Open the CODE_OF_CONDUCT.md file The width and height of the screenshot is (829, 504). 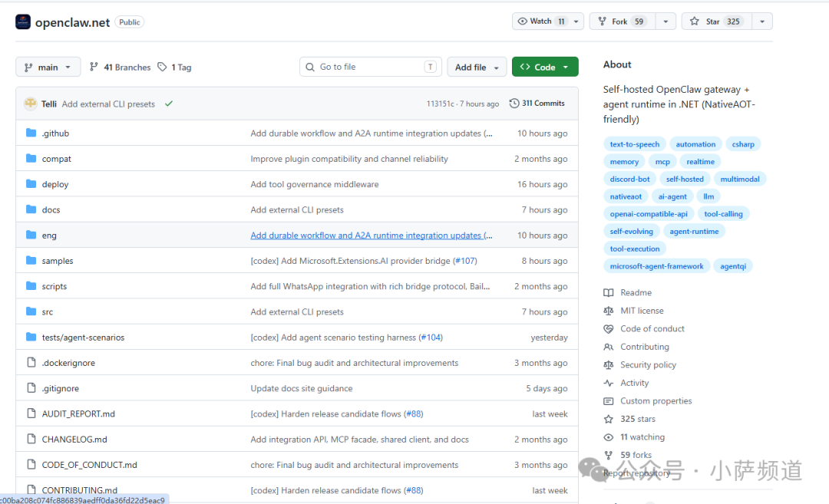point(89,465)
